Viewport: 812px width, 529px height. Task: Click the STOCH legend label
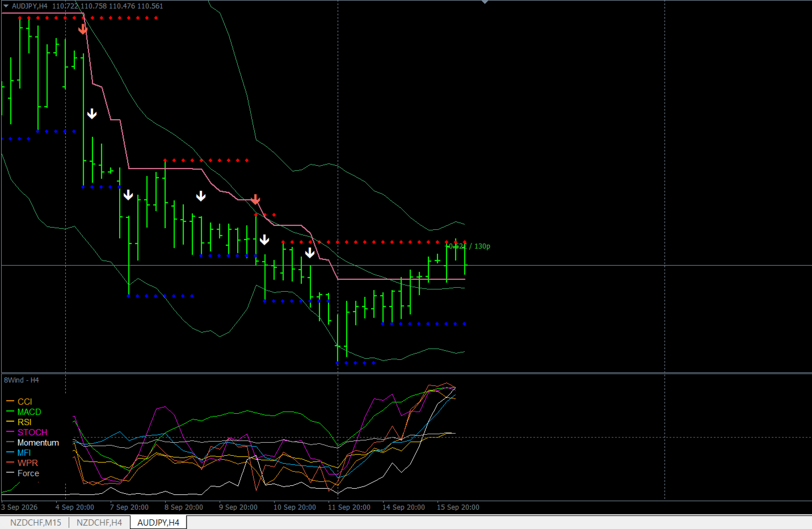point(32,433)
